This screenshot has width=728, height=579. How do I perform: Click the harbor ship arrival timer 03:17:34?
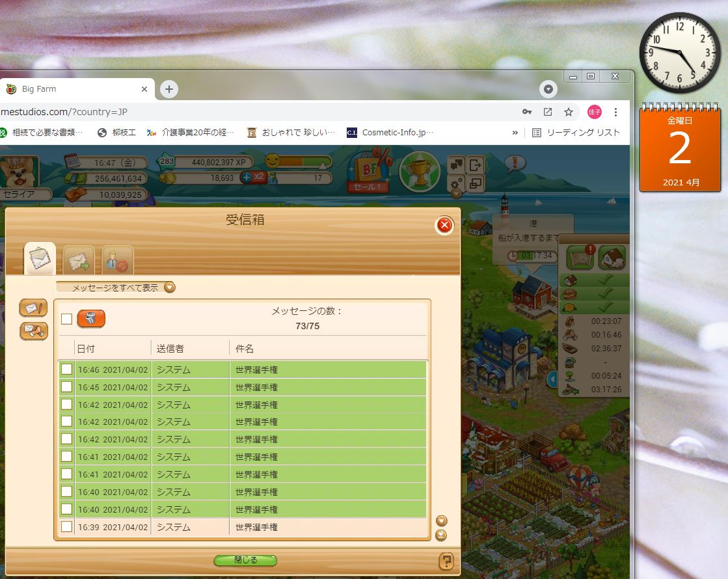(x=533, y=256)
